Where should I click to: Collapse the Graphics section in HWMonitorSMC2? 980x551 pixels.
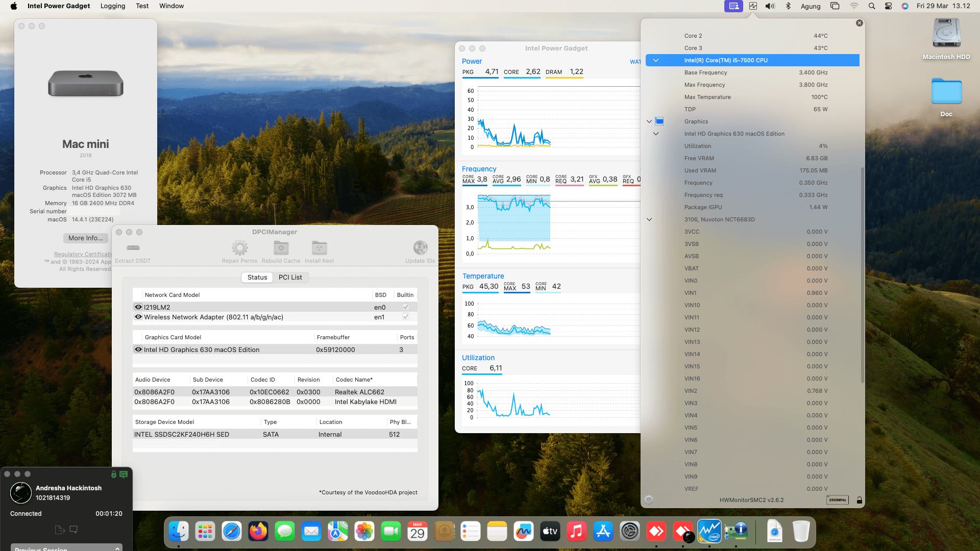[x=649, y=121]
